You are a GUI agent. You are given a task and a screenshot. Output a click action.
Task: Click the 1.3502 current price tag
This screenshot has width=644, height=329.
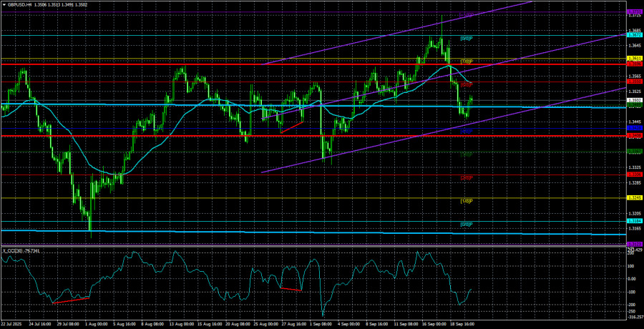point(634,102)
